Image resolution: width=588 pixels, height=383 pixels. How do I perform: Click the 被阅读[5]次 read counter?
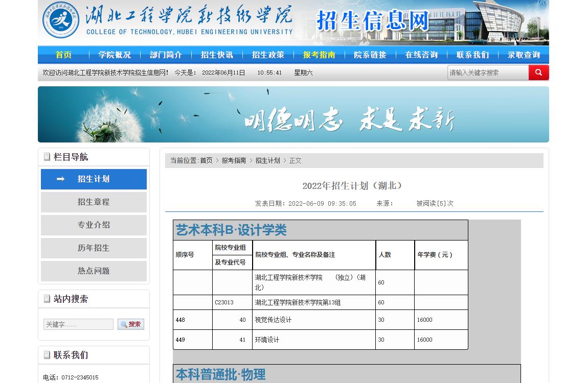[435, 203]
